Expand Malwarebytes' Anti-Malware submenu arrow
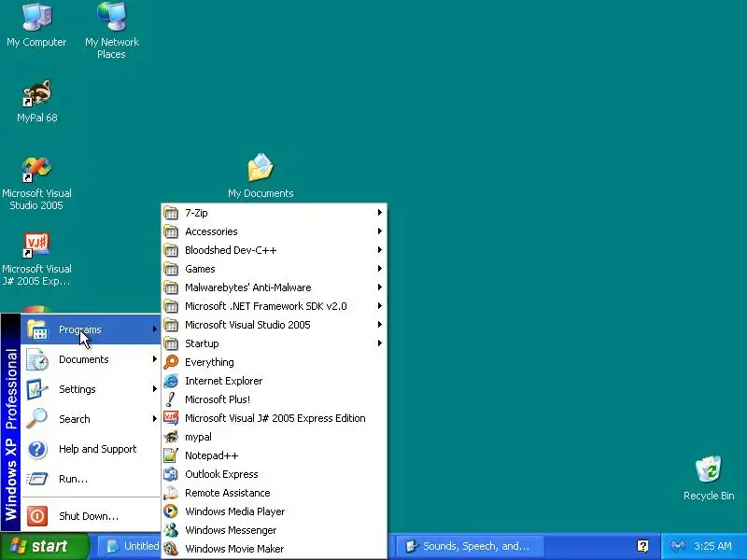The width and height of the screenshot is (747, 560). pyautogui.click(x=380, y=287)
